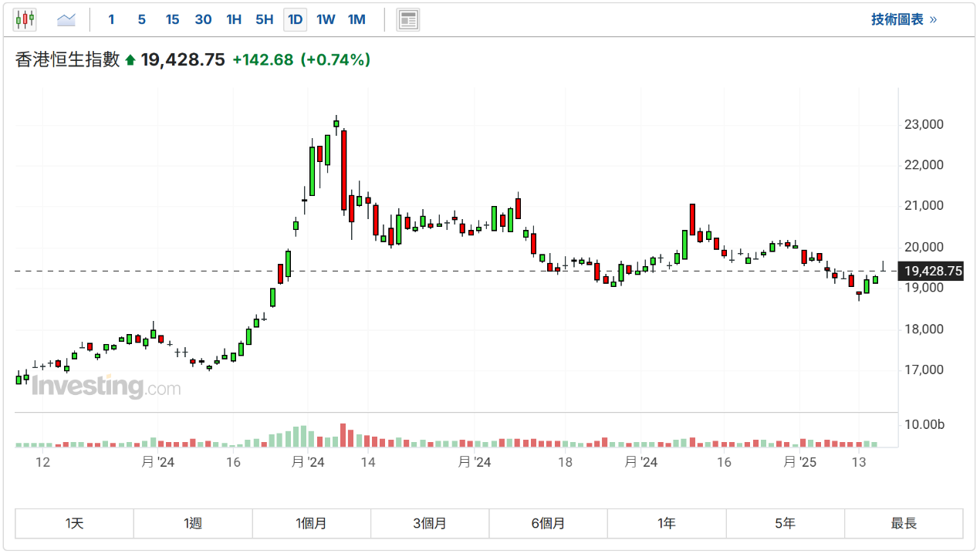Screen dimensions: 980x557
Task: Choose the 15-minute interval
Action: point(172,19)
